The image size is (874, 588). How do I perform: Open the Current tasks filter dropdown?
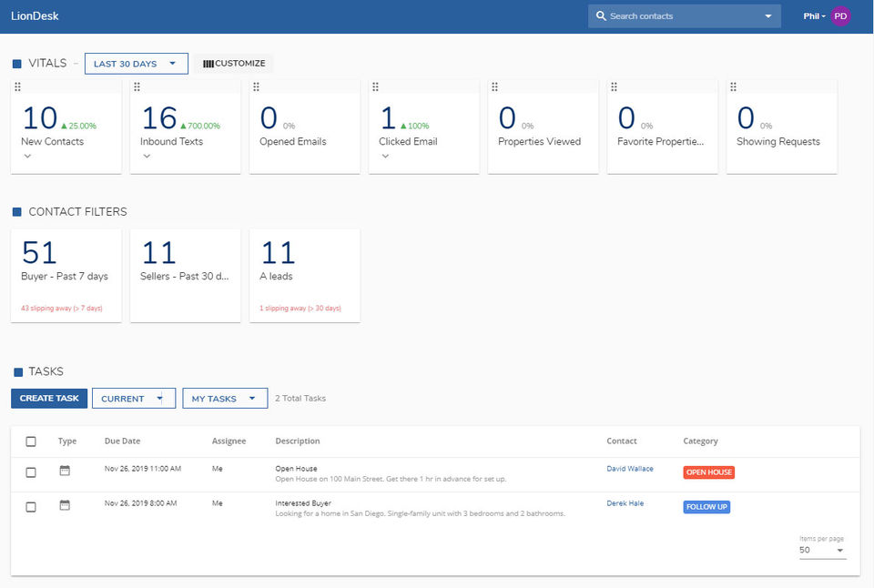(x=133, y=399)
